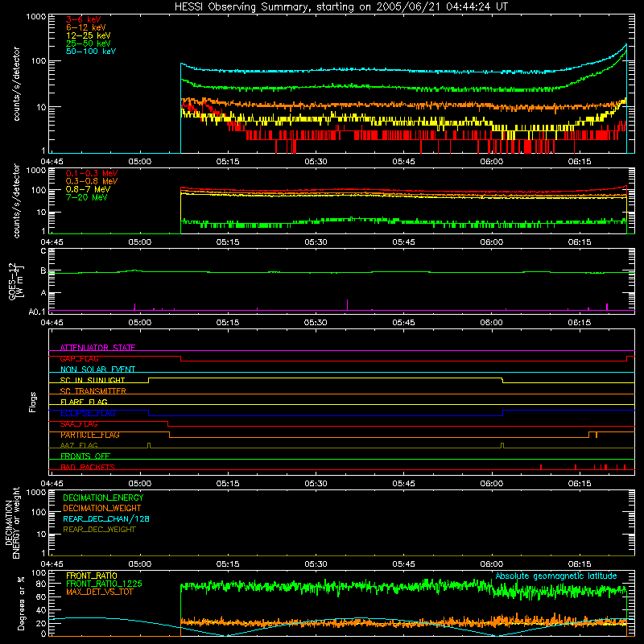Select the 25-50 keV legend label
644x644 pixels.
pos(89,43)
